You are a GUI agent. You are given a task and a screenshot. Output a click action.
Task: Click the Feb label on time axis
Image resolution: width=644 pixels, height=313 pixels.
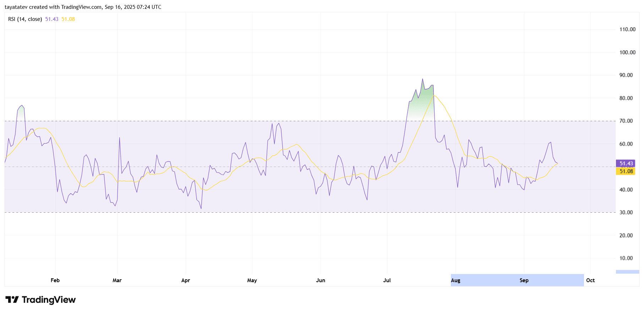click(55, 280)
